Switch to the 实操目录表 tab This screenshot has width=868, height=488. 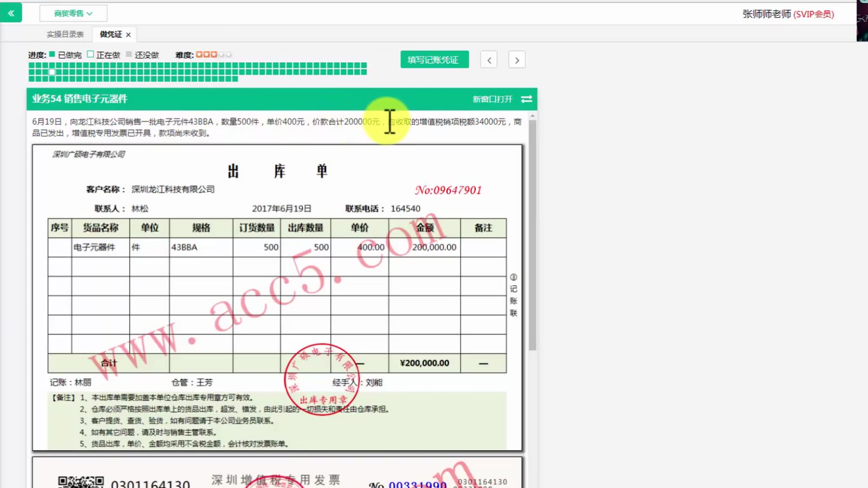click(x=65, y=34)
